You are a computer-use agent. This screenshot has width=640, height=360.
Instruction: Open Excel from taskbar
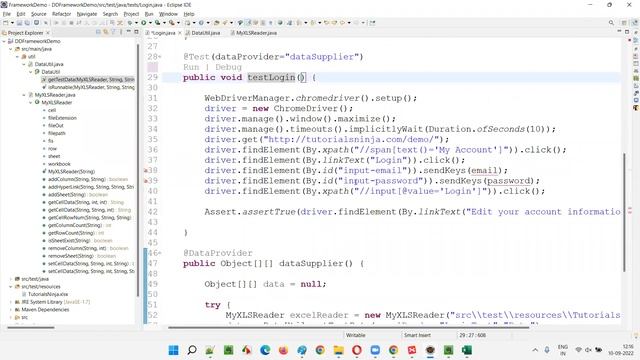467,350
